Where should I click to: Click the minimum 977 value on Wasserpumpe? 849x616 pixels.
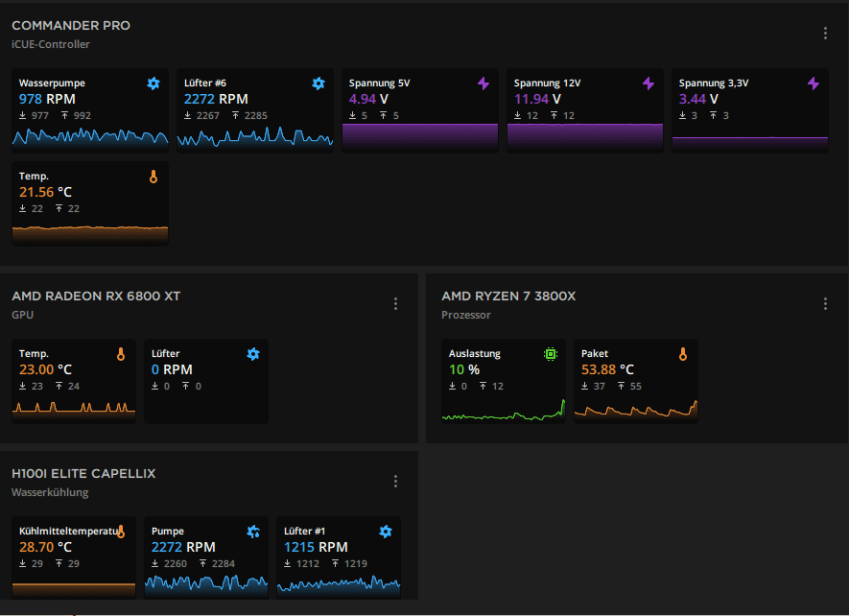(40, 116)
